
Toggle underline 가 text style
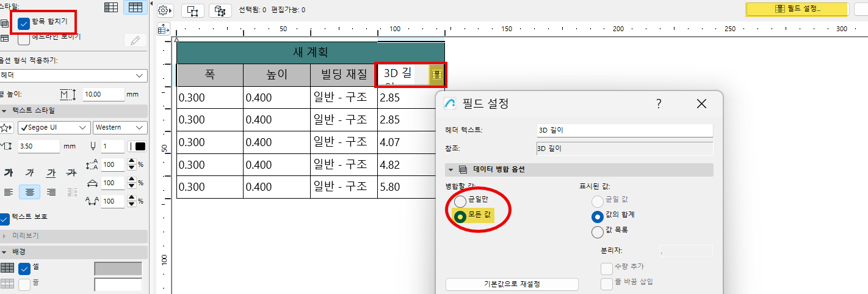51,172
